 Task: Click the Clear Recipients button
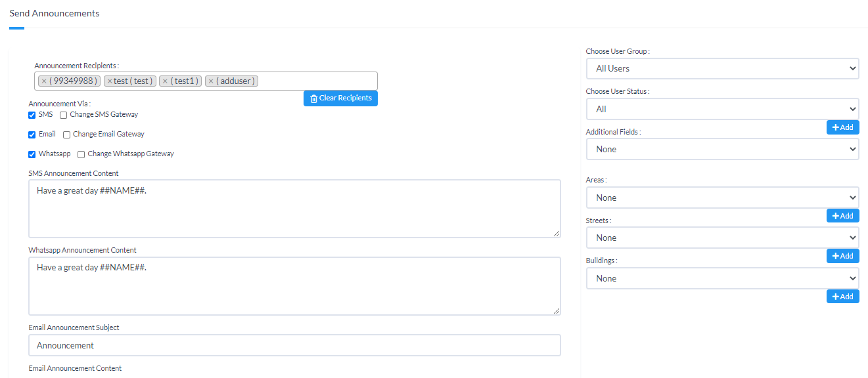pyautogui.click(x=340, y=98)
